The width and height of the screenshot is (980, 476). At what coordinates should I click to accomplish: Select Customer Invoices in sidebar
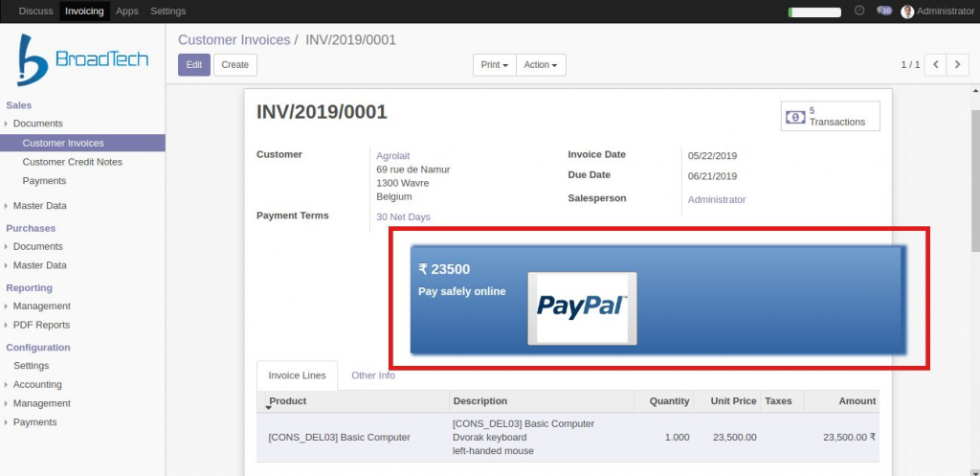tap(82, 143)
